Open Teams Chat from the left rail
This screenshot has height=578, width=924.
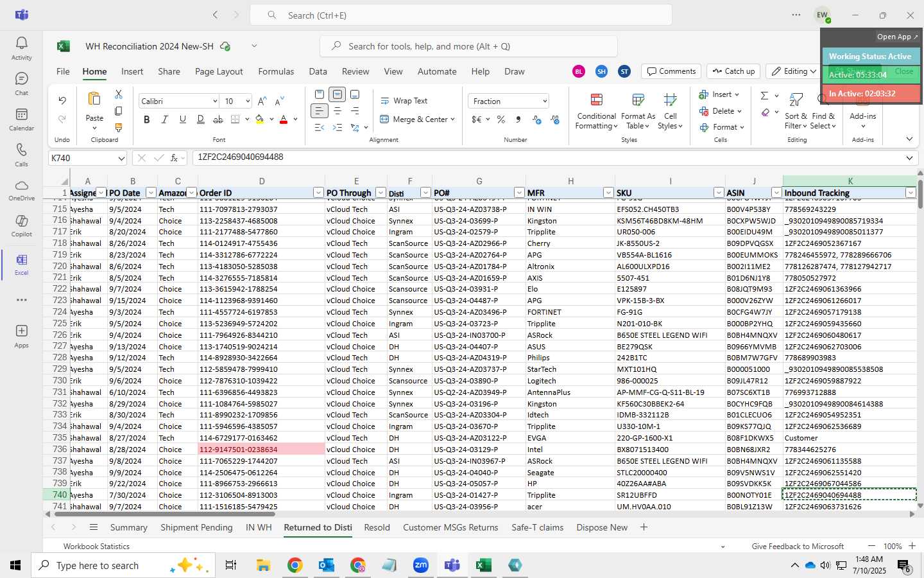pyautogui.click(x=21, y=83)
